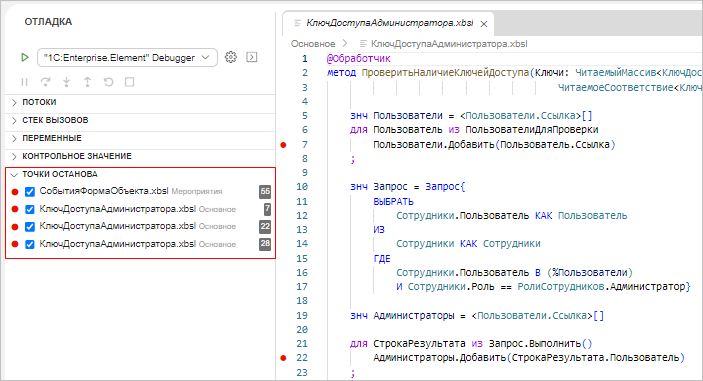
Task: Disable the line 7 breakpoint checkbox
Action: pyautogui.click(x=30, y=209)
